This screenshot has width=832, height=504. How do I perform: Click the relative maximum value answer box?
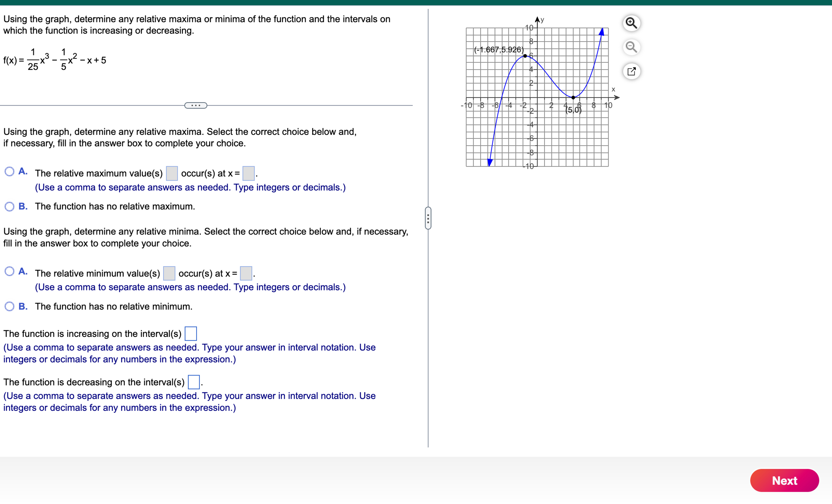(172, 173)
